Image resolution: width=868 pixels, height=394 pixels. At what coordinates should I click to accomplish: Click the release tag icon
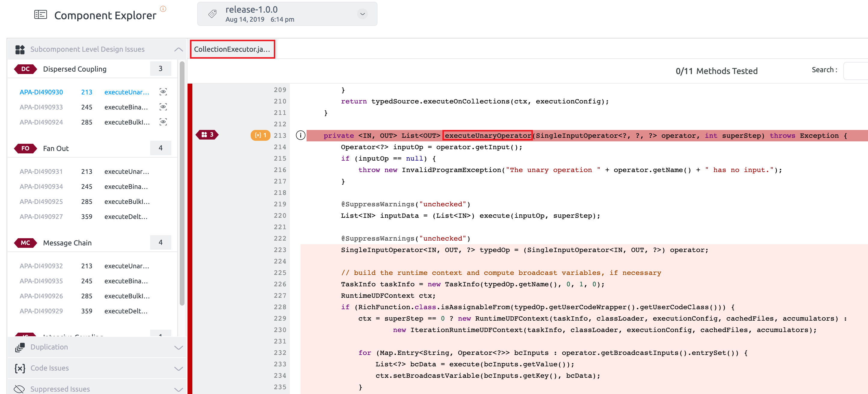tap(212, 14)
